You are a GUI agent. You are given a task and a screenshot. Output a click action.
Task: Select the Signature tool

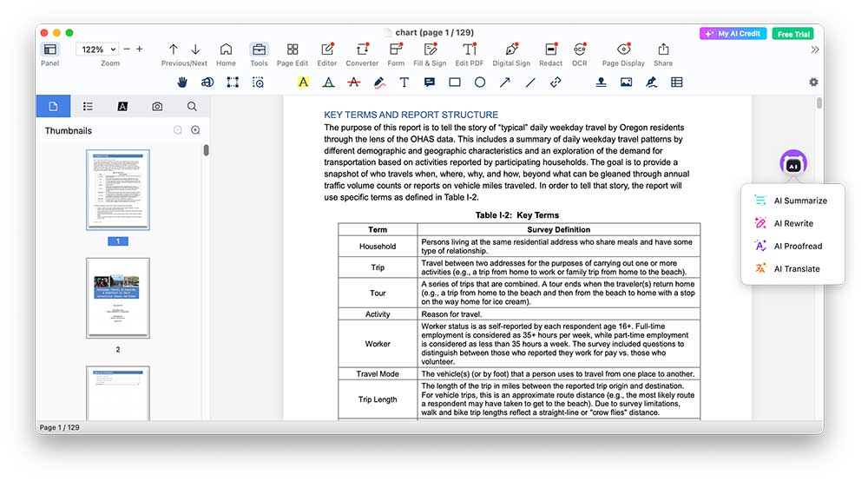tap(652, 82)
